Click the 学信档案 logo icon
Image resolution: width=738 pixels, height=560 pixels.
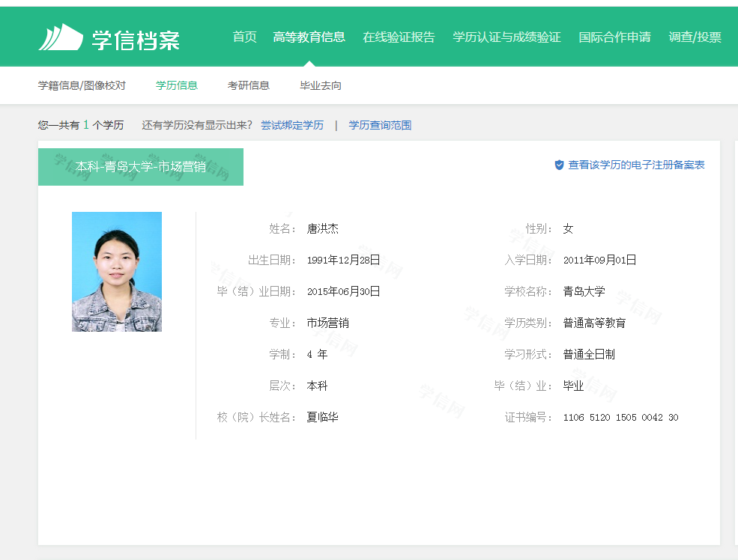pos(61,37)
